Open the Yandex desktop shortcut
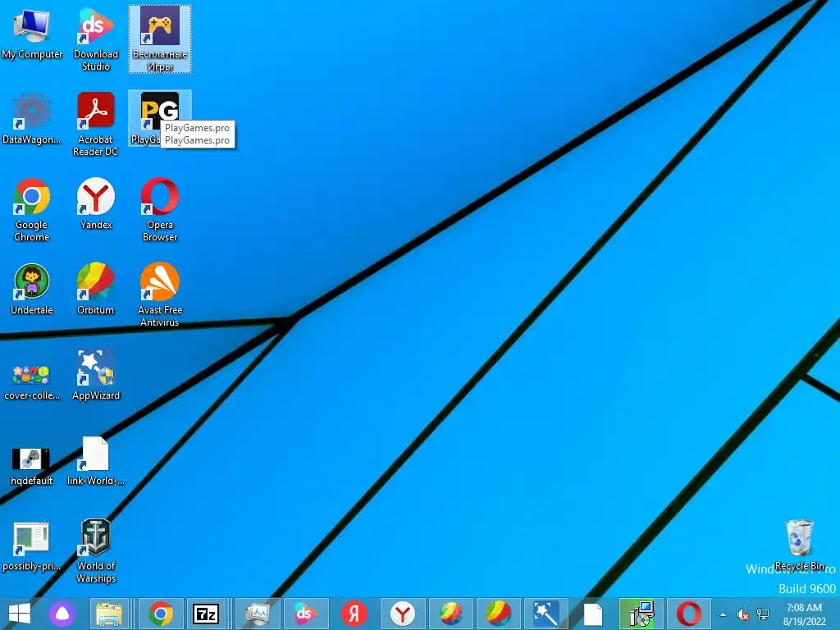840x630 pixels. [x=96, y=203]
